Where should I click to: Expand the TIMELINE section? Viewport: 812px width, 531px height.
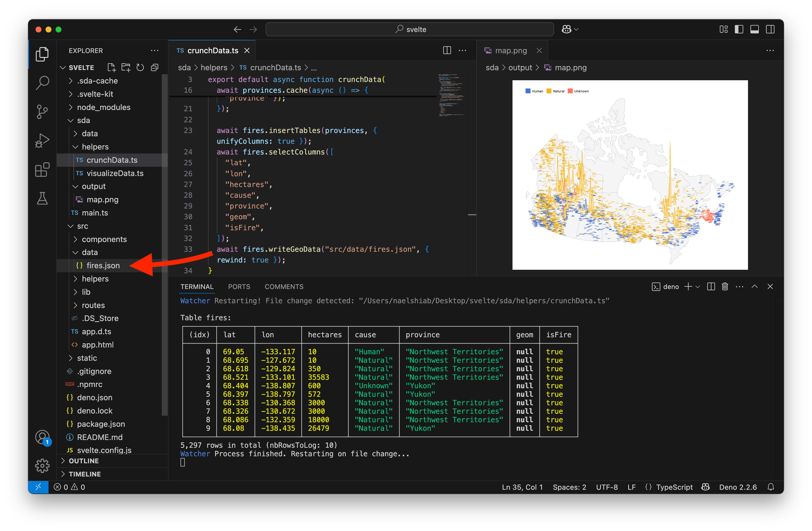[84, 474]
